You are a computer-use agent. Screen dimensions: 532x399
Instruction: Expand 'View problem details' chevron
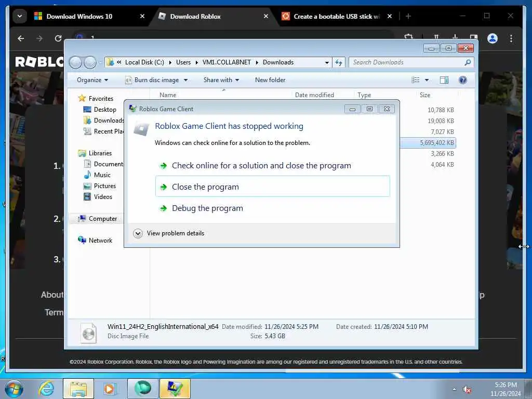tap(138, 233)
